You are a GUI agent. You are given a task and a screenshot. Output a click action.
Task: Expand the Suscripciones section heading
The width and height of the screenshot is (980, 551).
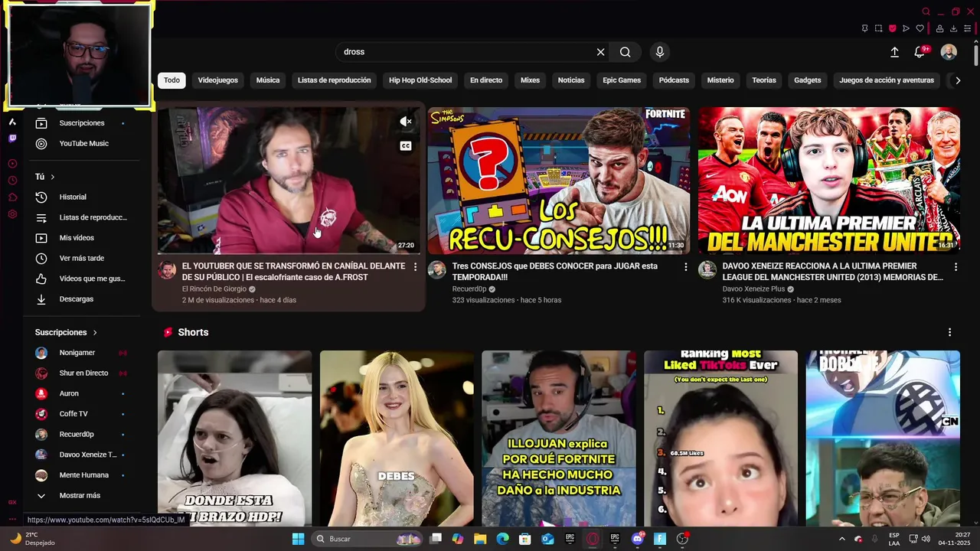[x=66, y=333]
